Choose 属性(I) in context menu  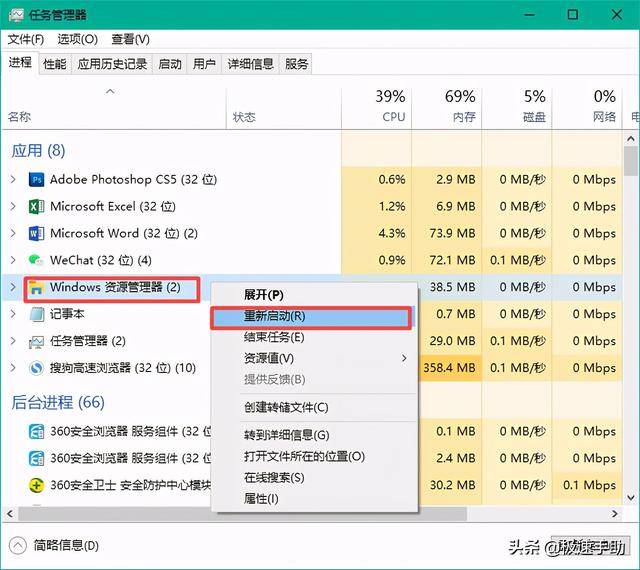[314, 499]
